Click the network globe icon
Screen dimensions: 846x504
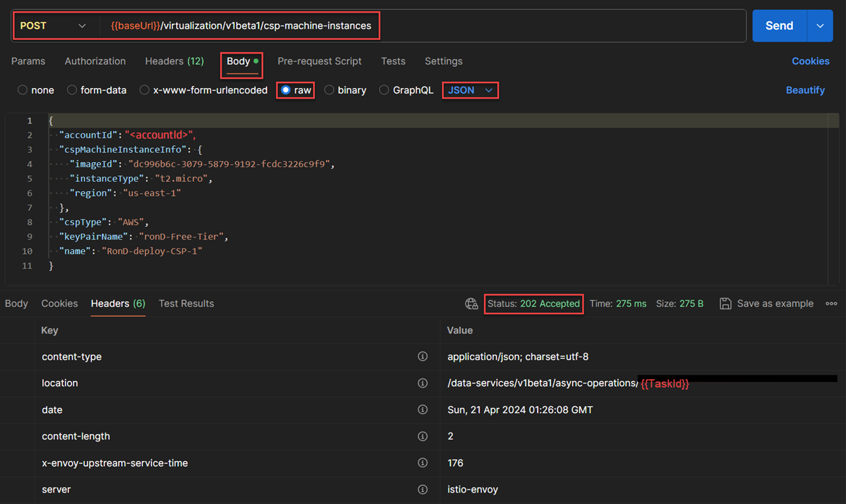click(x=472, y=304)
